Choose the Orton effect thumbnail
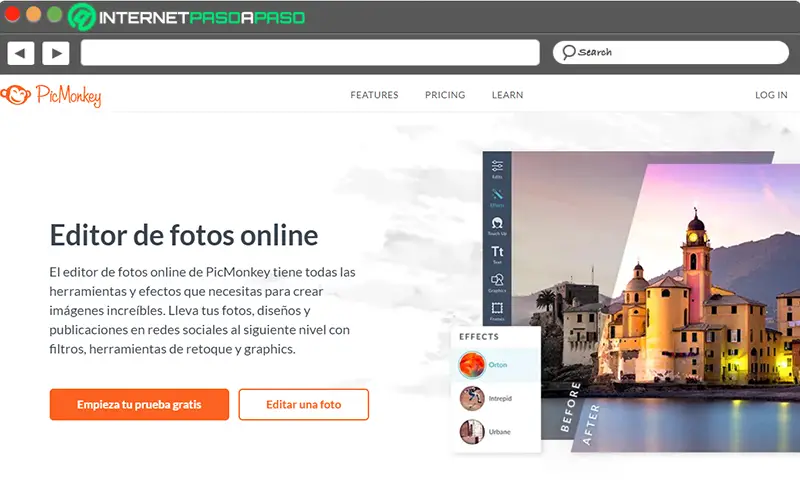 471,365
